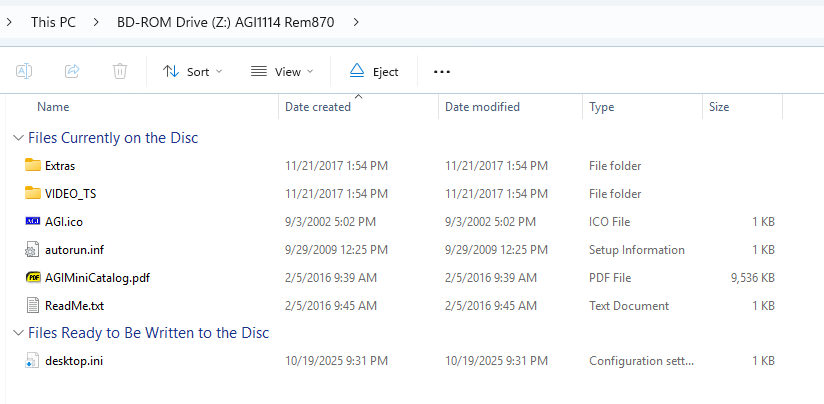Click the autorun.inf gear file icon
824x404 pixels.
tap(33, 250)
